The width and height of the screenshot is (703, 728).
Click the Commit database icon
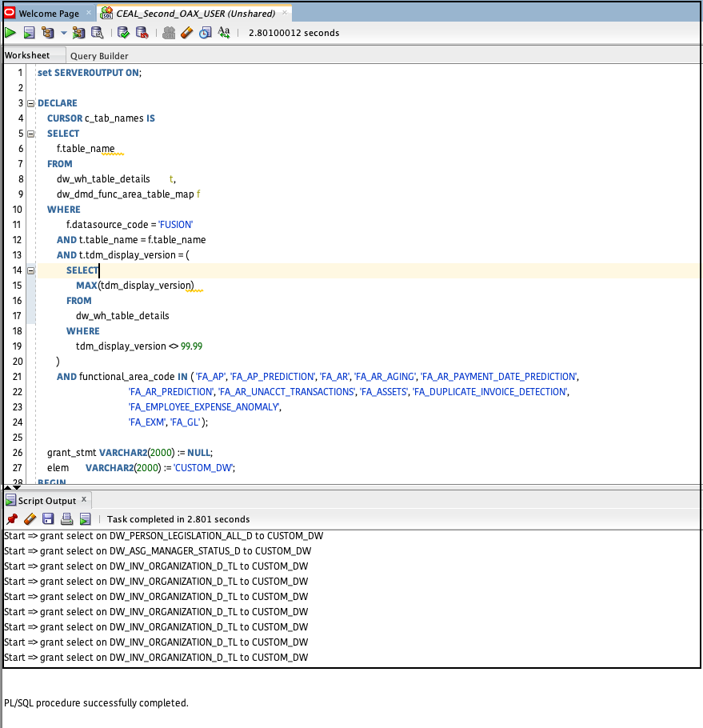123,33
